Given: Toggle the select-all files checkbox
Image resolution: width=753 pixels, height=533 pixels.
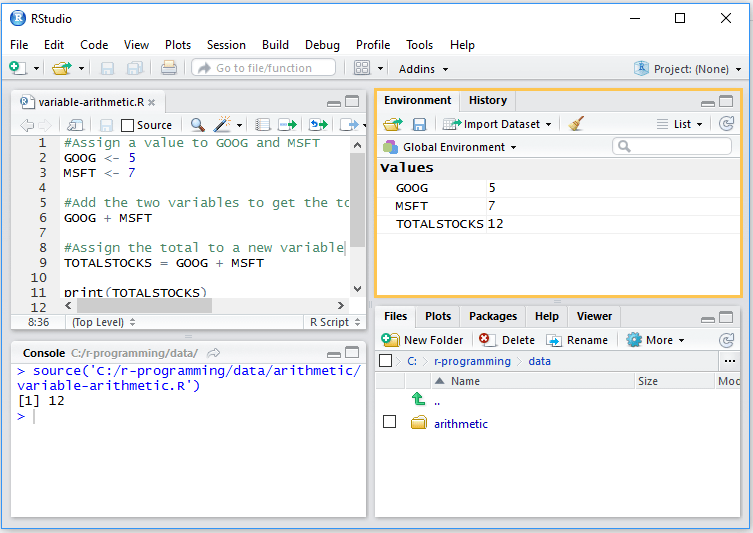Looking at the screenshot, I should [x=385, y=361].
